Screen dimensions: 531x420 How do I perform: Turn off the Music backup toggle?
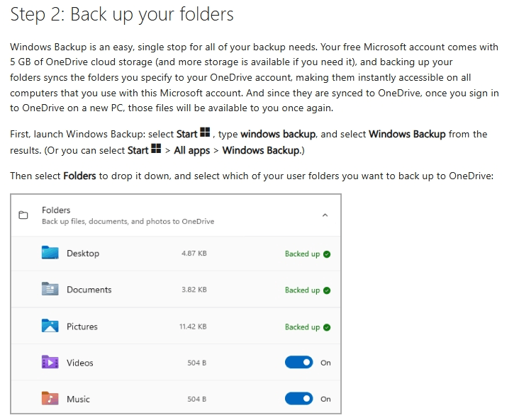(298, 399)
